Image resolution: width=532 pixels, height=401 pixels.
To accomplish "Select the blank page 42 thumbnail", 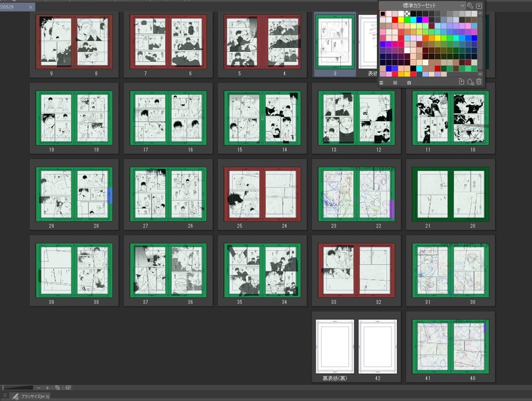I will click(x=378, y=346).
